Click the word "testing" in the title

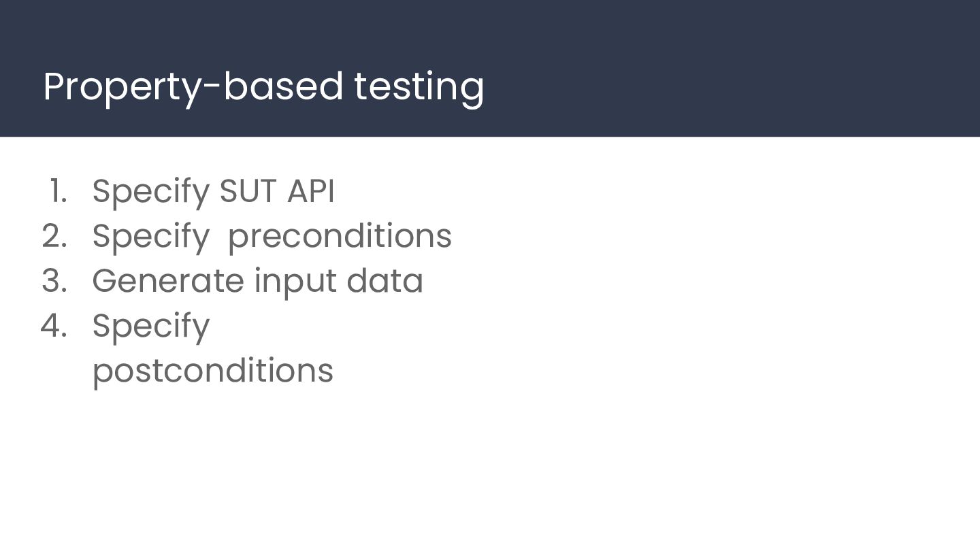pyautogui.click(x=419, y=87)
